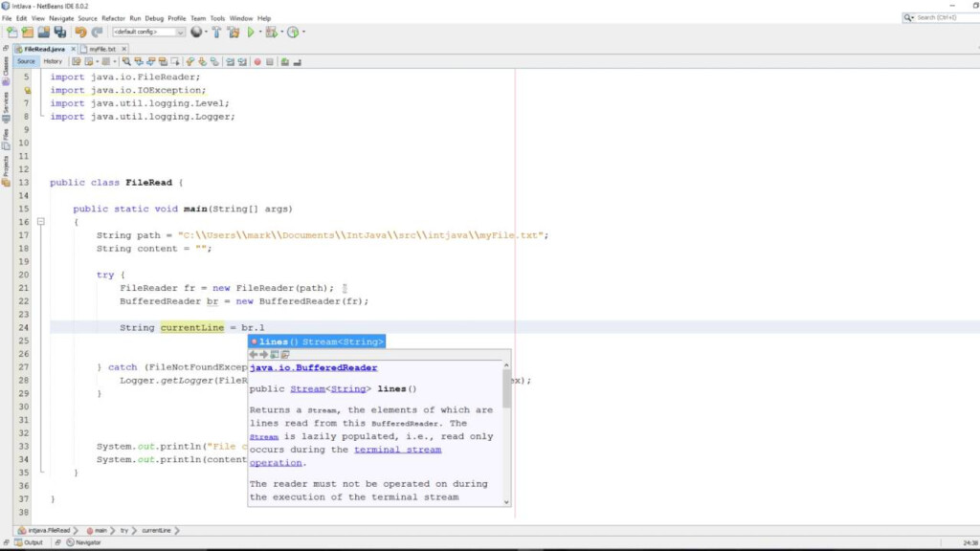980x551 pixels.
Task: Open Profile Project dropdown arrow
Action: (x=303, y=32)
